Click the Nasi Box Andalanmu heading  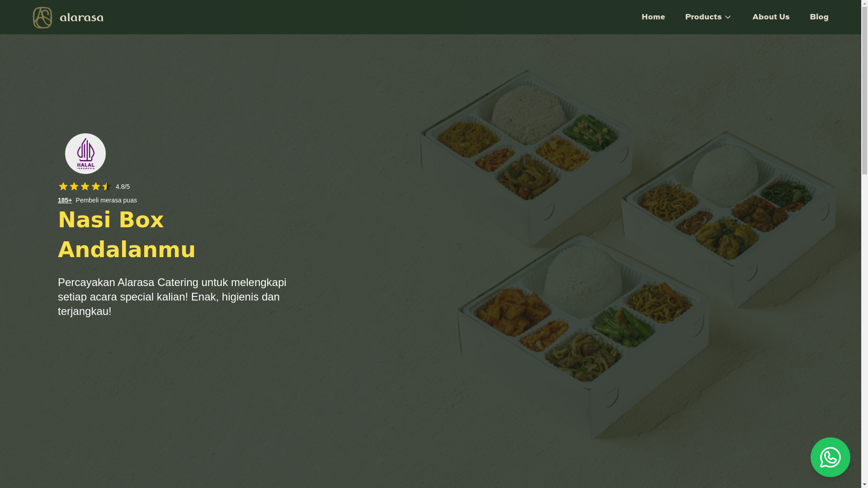point(127,235)
